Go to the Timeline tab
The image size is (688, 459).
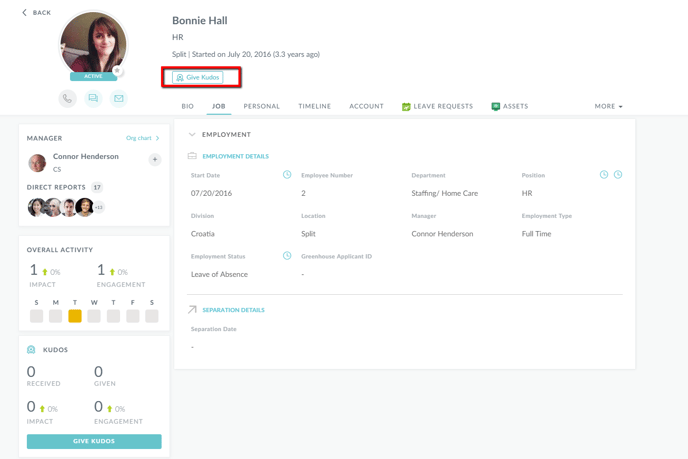[x=315, y=106]
